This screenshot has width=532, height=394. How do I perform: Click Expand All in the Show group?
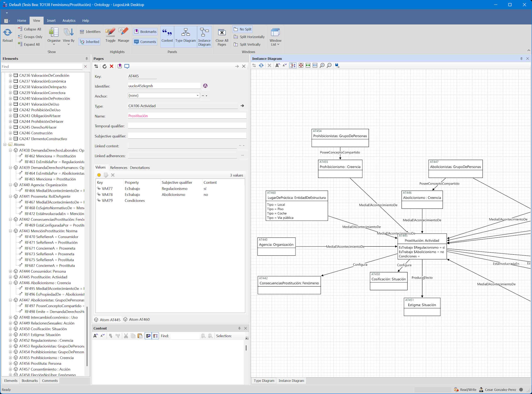(x=29, y=44)
